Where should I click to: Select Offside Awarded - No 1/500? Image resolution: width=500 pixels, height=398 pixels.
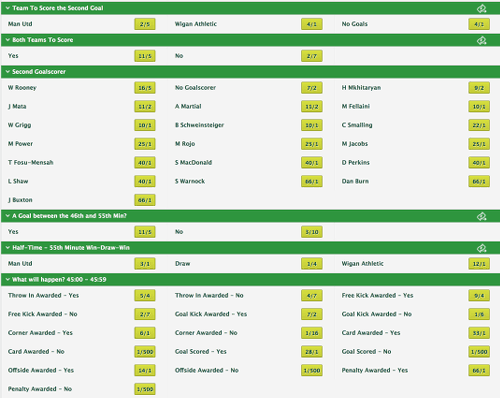click(x=312, y=370)
